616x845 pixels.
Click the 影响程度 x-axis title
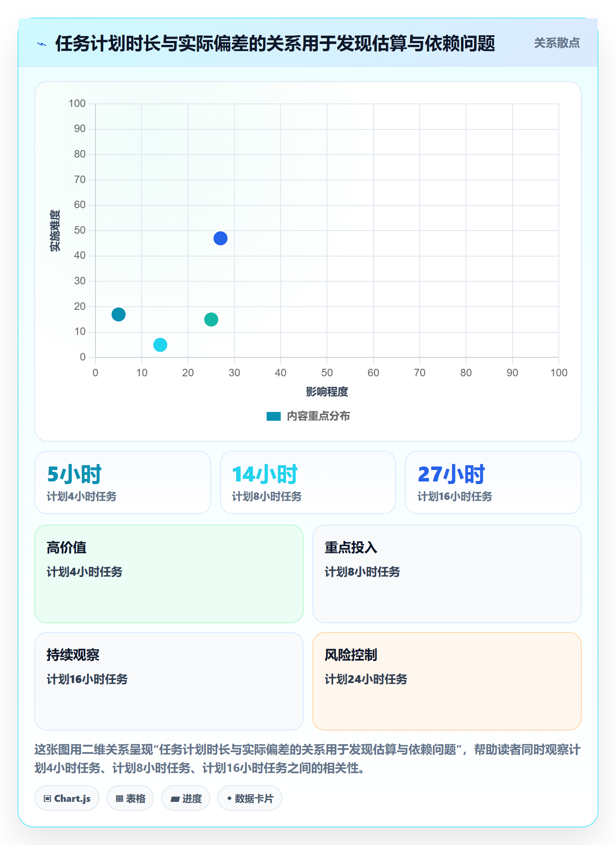coord(327,392)
